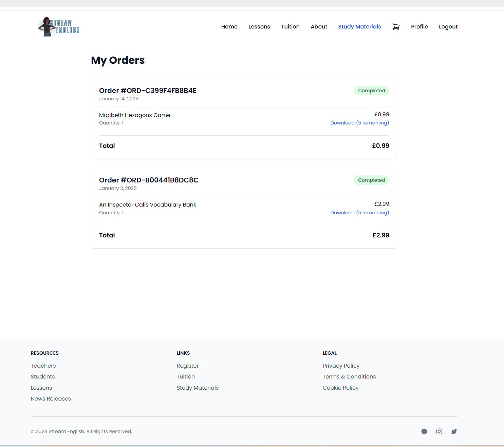Click the Stream English logo

59,27
